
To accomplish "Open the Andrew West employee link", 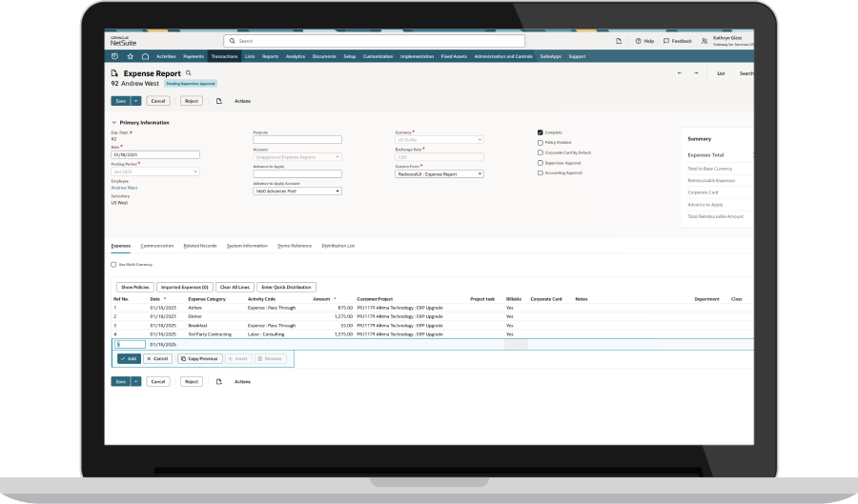I will click(x=125, y=188).
